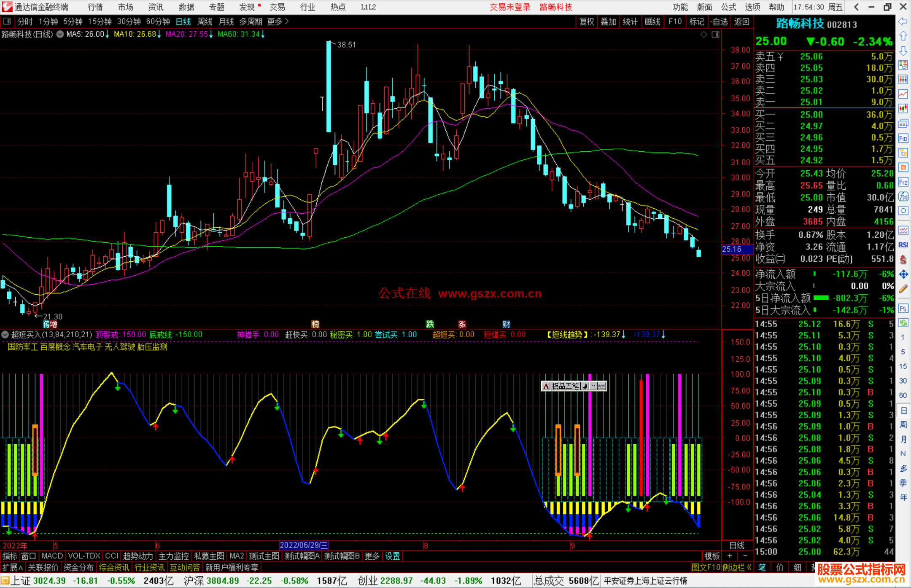Click the 榜 marker under the price chart
The image size is (911, 588).
pos(315,324)
